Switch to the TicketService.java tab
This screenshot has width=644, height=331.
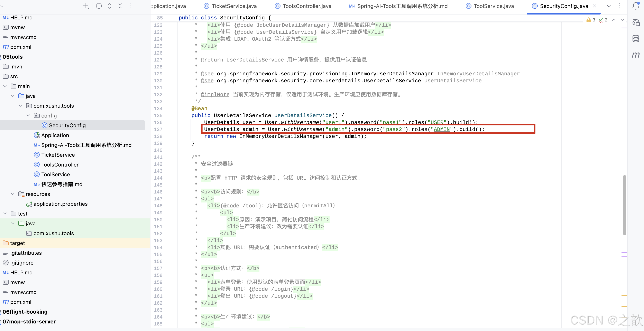click(234, 6)
